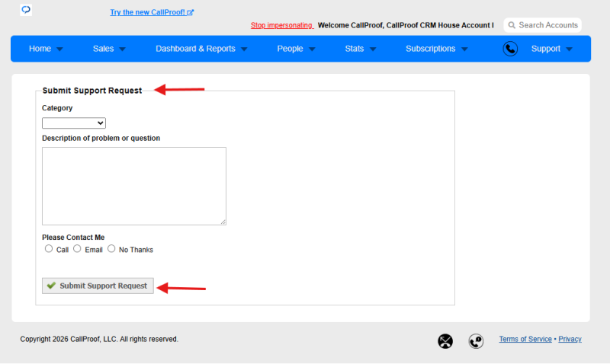Expand the Dashboard & Reports arrow
The height and width of the screenshot is (364, 610).
[x=244, y=49]
